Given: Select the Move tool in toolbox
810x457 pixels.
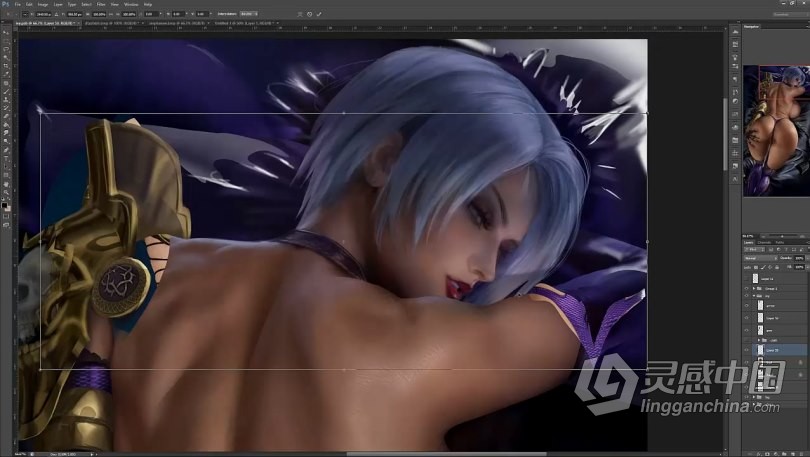Looking at the screenshot, I should coord(6,32).
